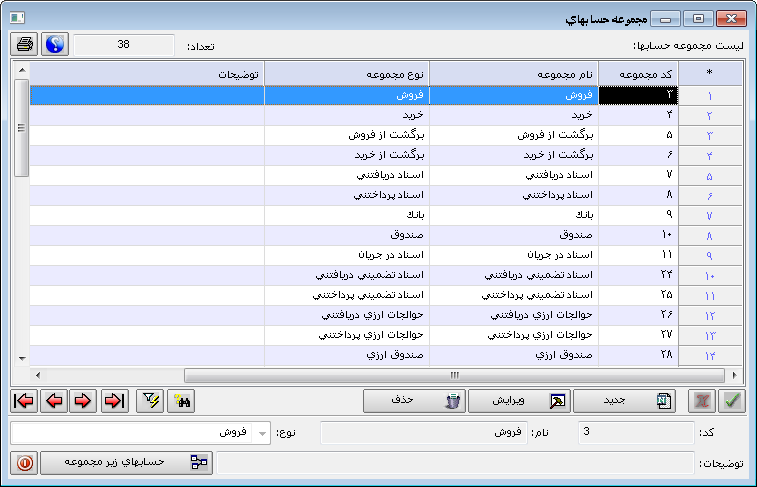Sort by نوع مجموعه column header

click(347, 74)
